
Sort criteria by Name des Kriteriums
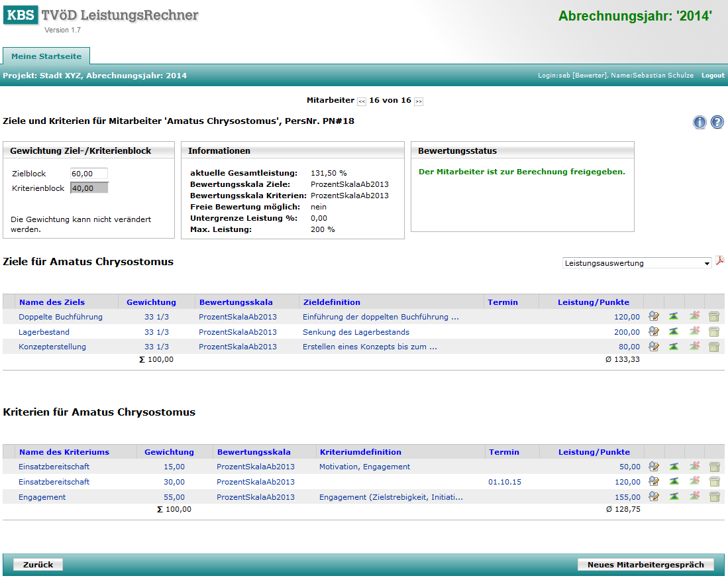tap(64, 452)
